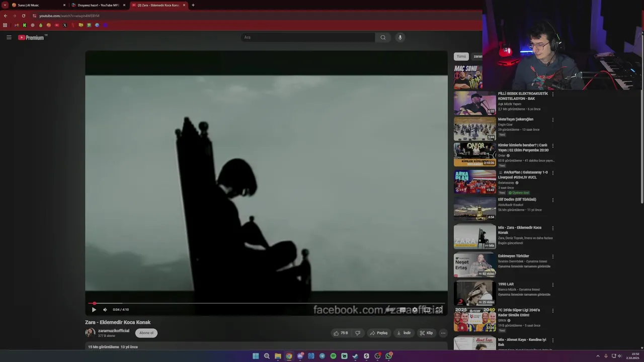Click the search magnifier button
644x362 pixels.
coord(383,37)
